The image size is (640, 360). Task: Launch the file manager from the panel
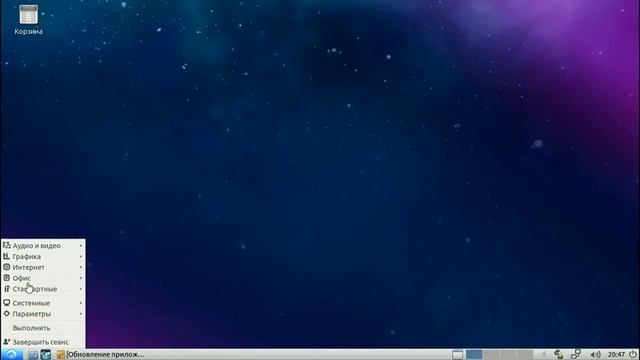tap(33, 355)
